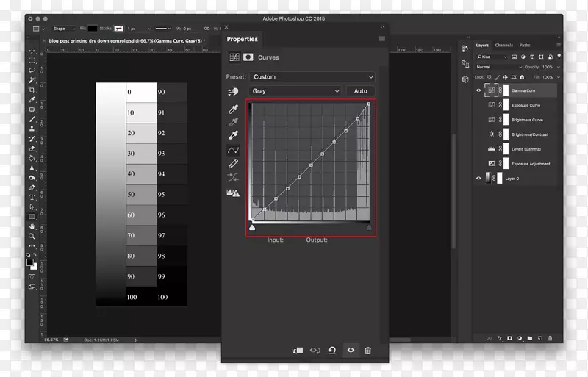Open the Kind layer filter dropdown

click(x=492, y=57)
